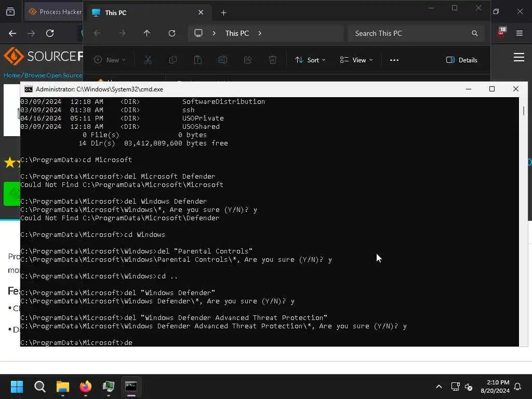
Task: Close the This PC Explorer tab
Action: [201, 12]
